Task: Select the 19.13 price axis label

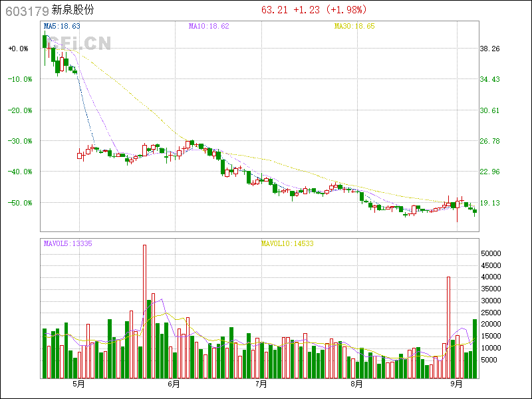Action: (490, 203)
